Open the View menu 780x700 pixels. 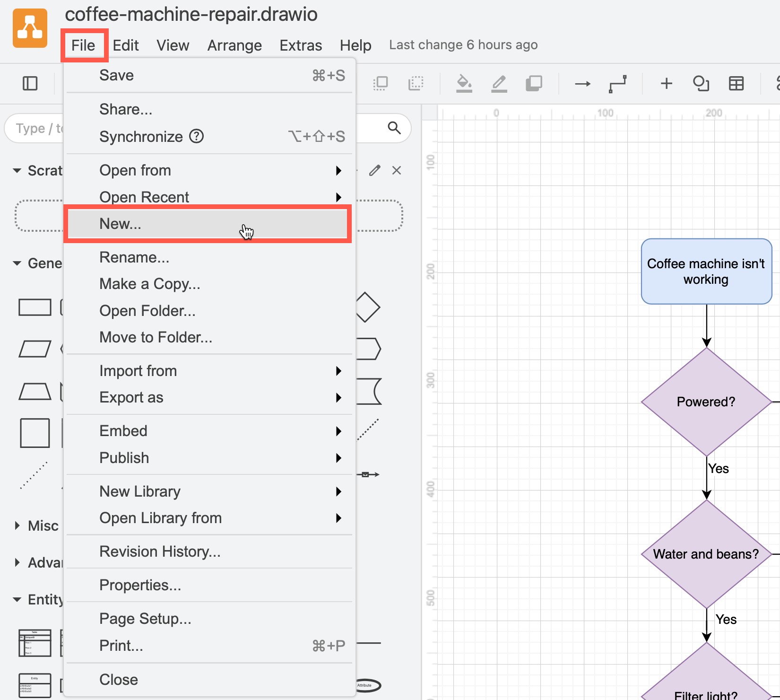coord(173,45)
